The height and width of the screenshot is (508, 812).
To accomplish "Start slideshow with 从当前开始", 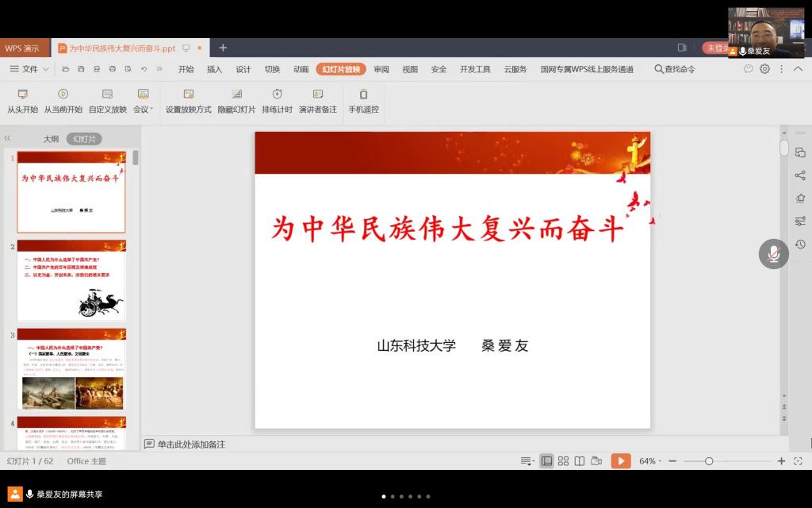I will click(63, 101).
